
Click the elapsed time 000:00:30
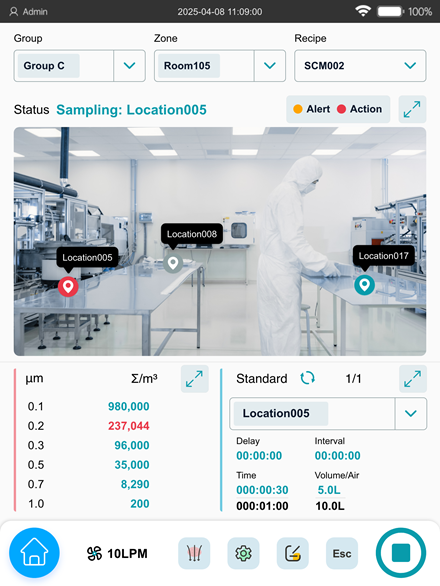(x=262, y=490)
